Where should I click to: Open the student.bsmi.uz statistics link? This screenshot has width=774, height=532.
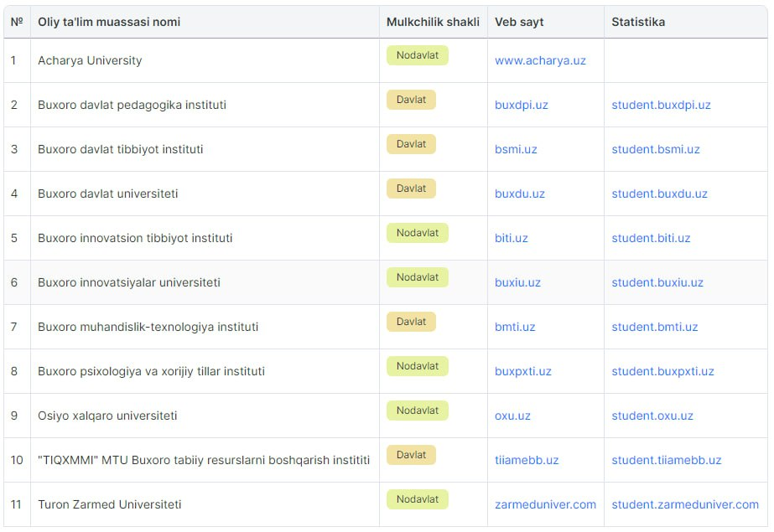click(x=656, y=149)
